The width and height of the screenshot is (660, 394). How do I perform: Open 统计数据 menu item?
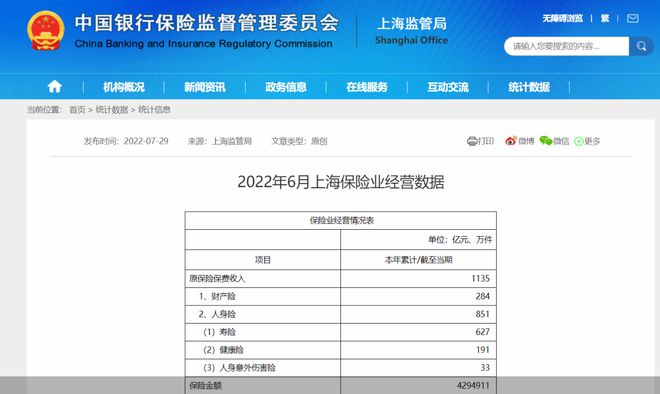pos(529,87)
